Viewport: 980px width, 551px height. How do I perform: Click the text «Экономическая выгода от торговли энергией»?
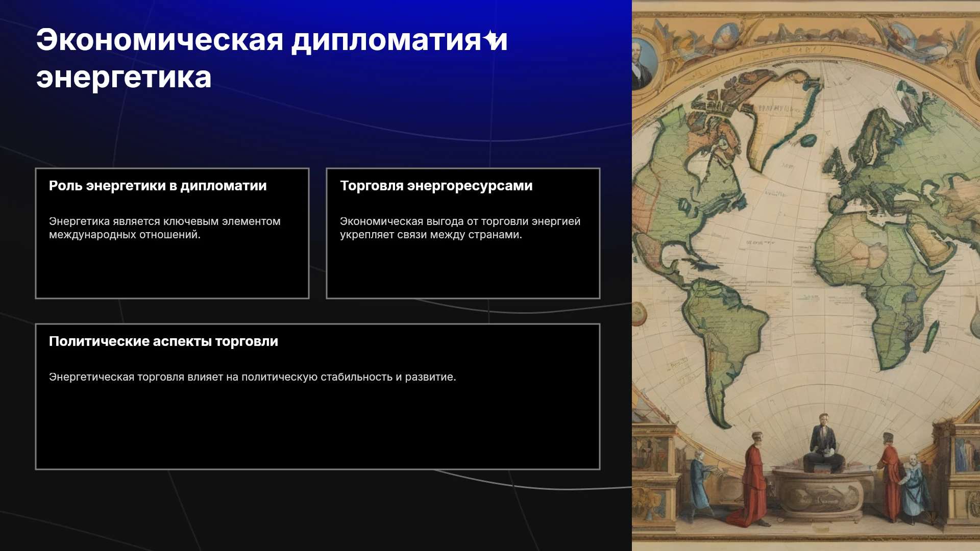click(x=460, y=221)
